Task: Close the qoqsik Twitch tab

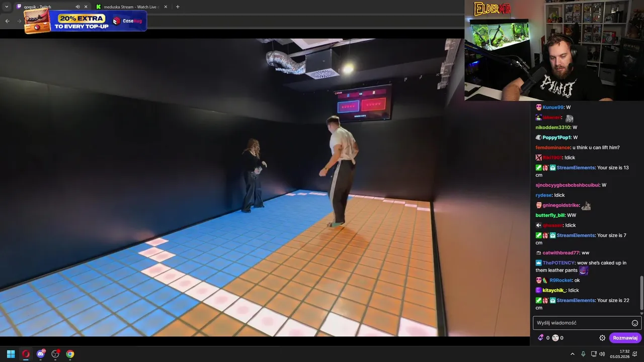Action: [x=86, y=7]
